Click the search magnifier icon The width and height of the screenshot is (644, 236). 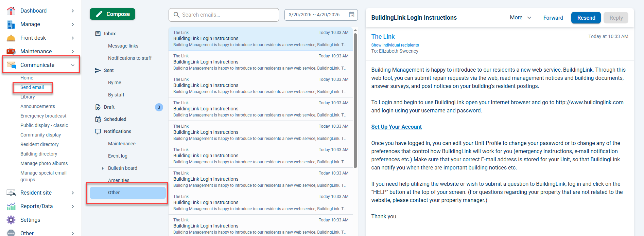pyautogui.click(x=176, y=15)
